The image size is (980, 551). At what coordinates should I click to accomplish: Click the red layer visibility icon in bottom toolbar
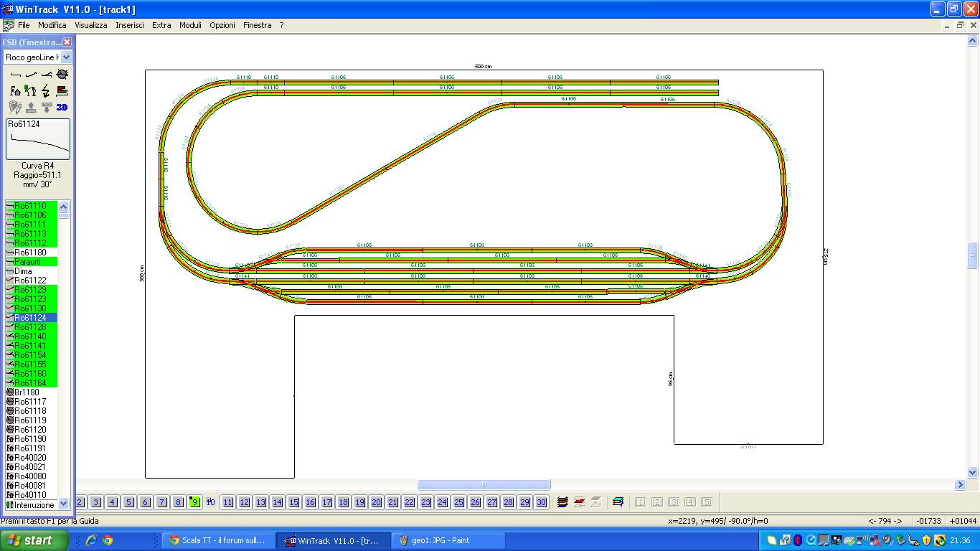579,502
